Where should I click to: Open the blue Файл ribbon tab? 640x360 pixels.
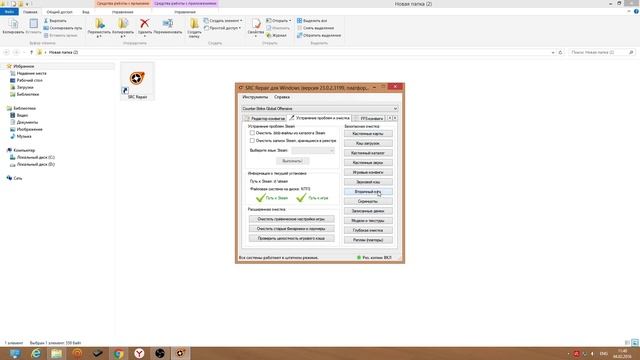[9, 12]
